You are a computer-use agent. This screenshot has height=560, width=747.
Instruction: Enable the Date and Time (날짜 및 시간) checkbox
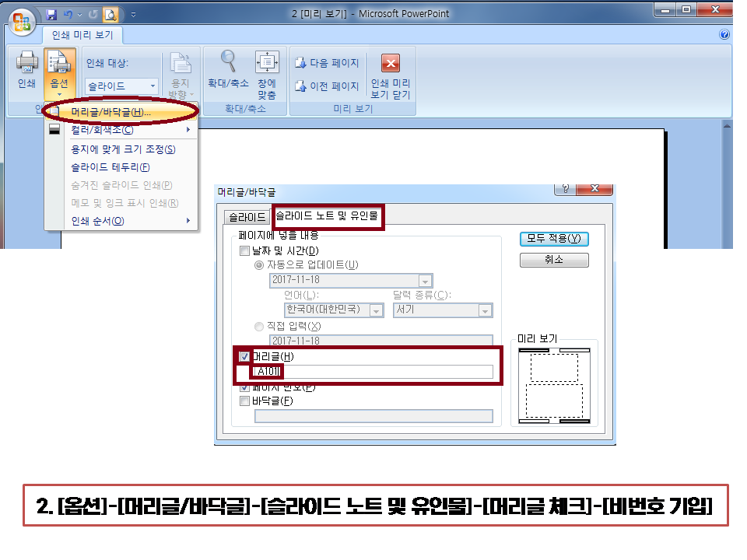click(245, 250)
